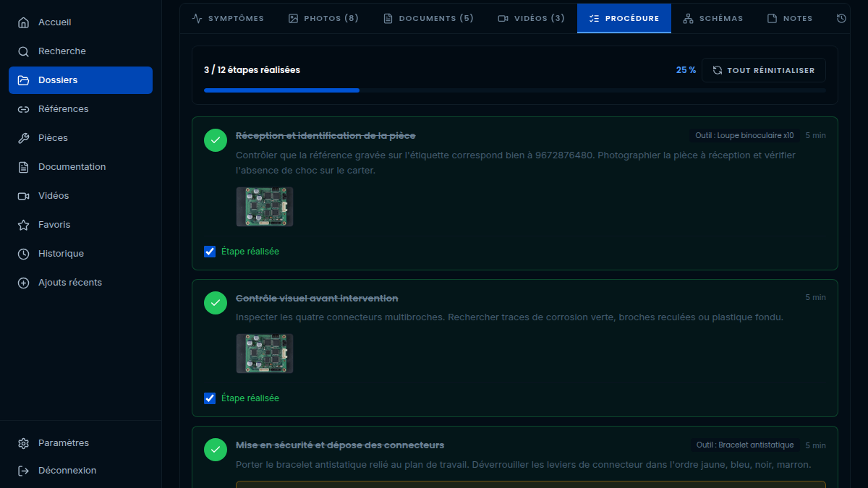This screenshot has width=868, height=488.
Task: Click the Contrôle visuel avant intervention title
Action: click(x=317, y=299)
